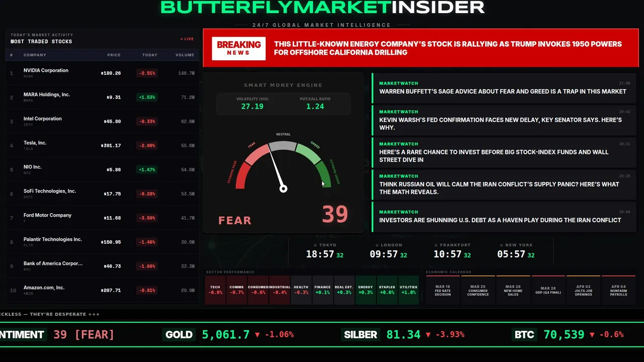The height and width of the screenshot is (362, 644).
Task: Open APR 04 Nonfarm Payrolls event
Action: 619,290
